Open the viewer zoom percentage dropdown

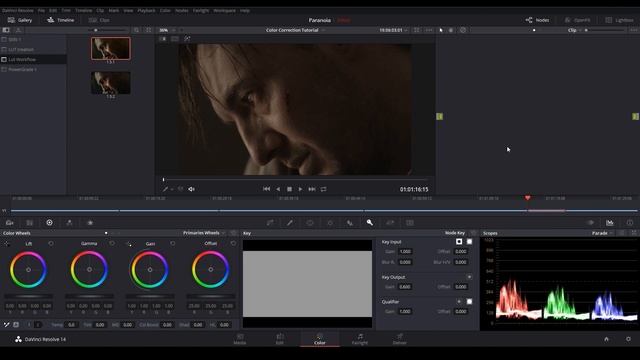click(167, 30)
